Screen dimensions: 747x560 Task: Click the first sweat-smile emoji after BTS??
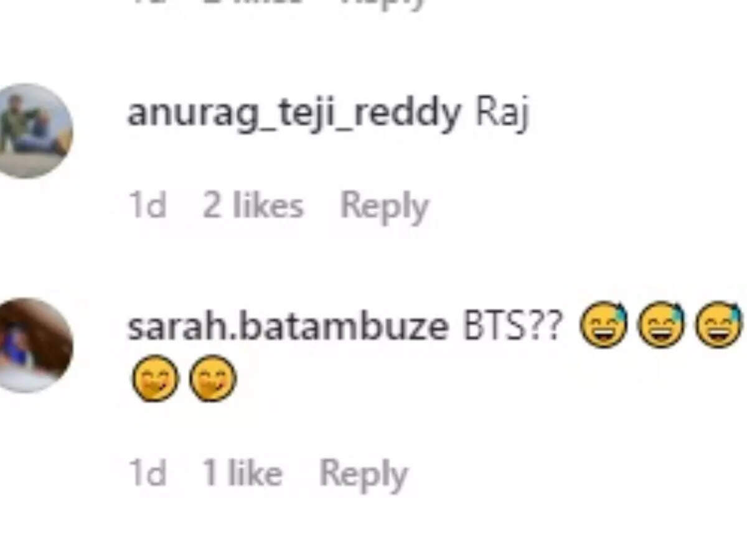(x=603, y=325)
